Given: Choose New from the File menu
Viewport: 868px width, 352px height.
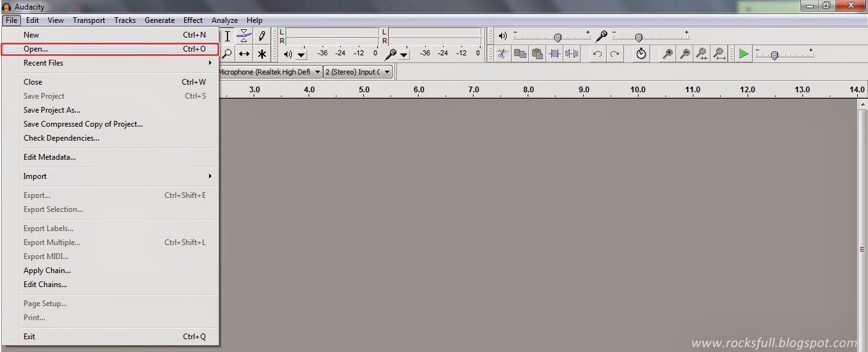Looking at the screenshot, I should tap(110, 35).
